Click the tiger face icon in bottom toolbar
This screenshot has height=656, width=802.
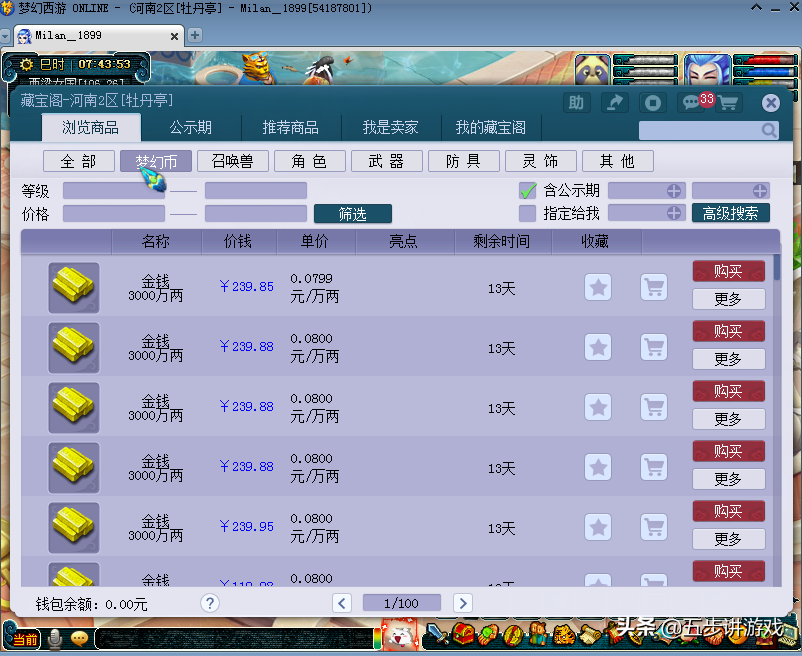coord(564,635)
